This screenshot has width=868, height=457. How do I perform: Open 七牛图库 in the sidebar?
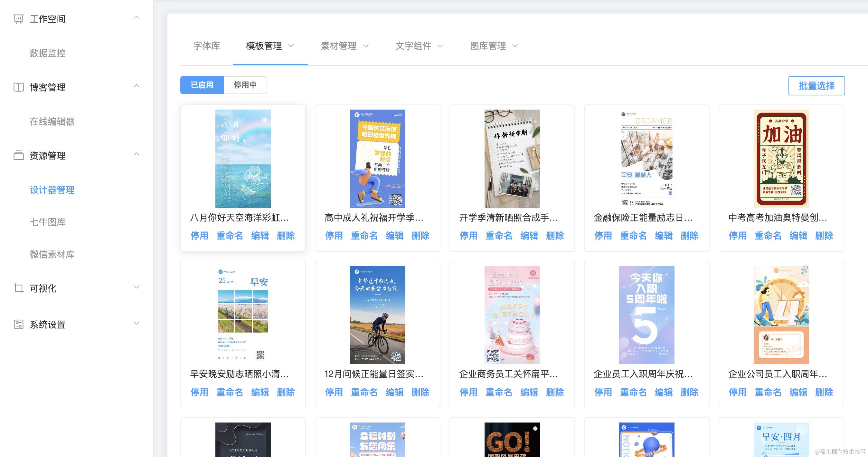(x=48, y=222)
